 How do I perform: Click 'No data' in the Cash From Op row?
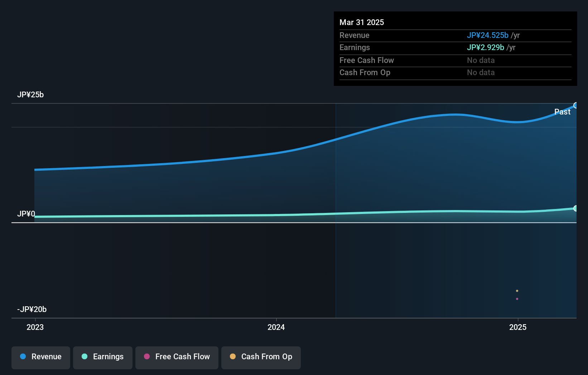coord(481,72)
